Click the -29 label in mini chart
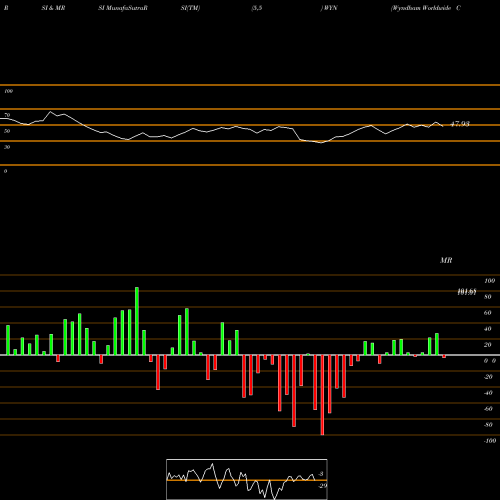Viewport: 500px width, 500px height. [323, 486]
